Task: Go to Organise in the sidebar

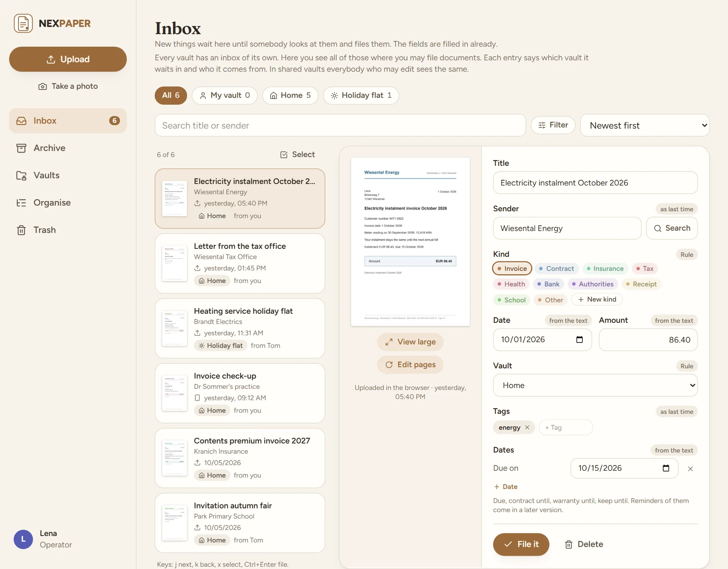Action: click(x=68, y=203)
